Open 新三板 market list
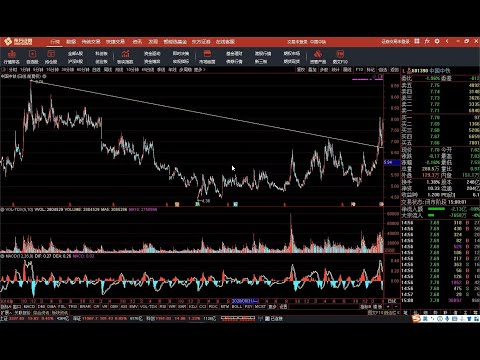The image size is (480, 360). tap(260, 62)
